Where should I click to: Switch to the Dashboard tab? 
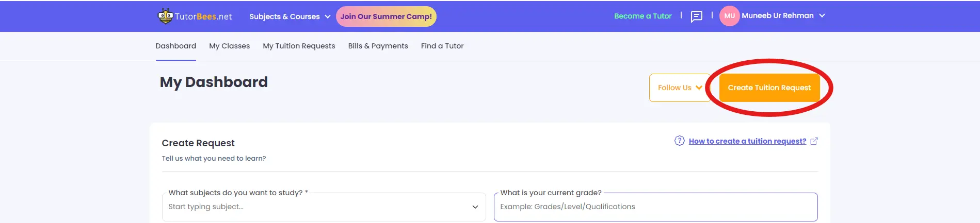[175, 46]
